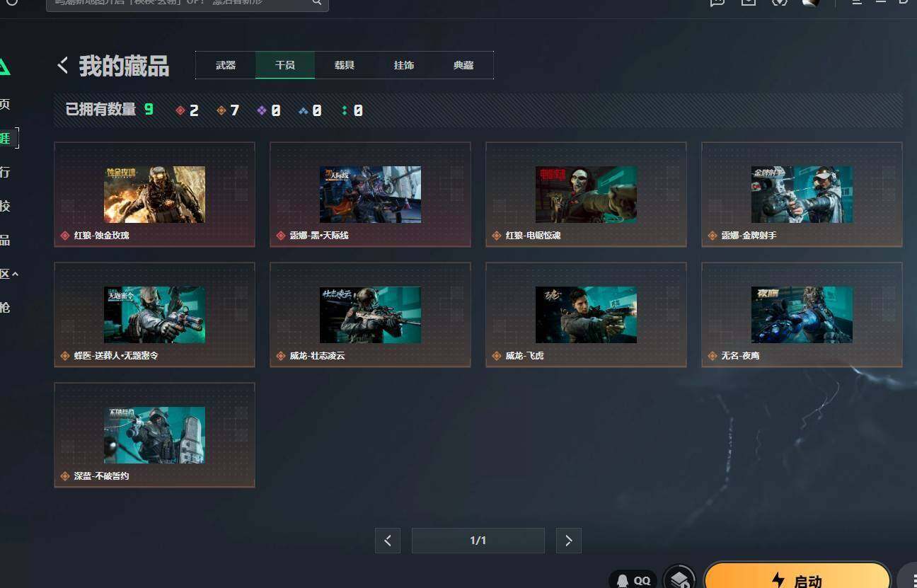Viewport: 917px width, 588px height.
Task: Open the 典藏 tab
Action: coord(463,65)
